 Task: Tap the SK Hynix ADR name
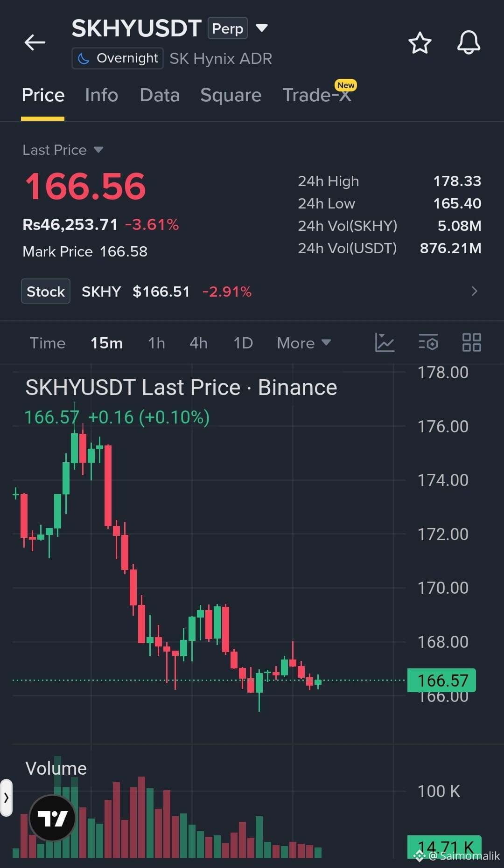(x=221, y=59)
